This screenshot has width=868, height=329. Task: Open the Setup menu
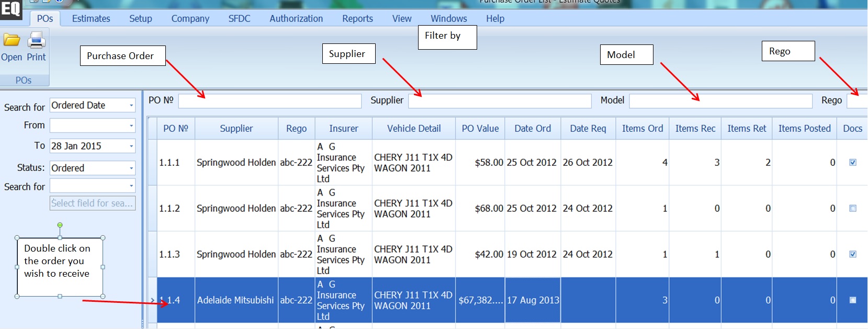point(141,19)
